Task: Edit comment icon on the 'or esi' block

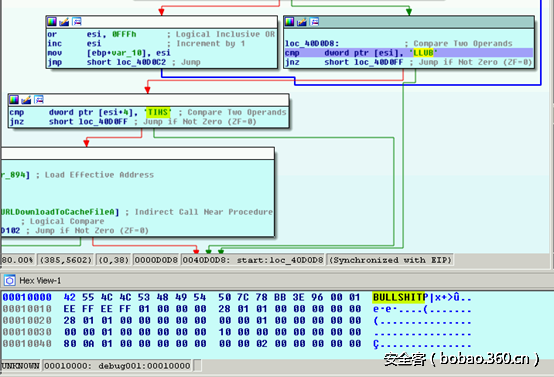Action: point(64,22)
